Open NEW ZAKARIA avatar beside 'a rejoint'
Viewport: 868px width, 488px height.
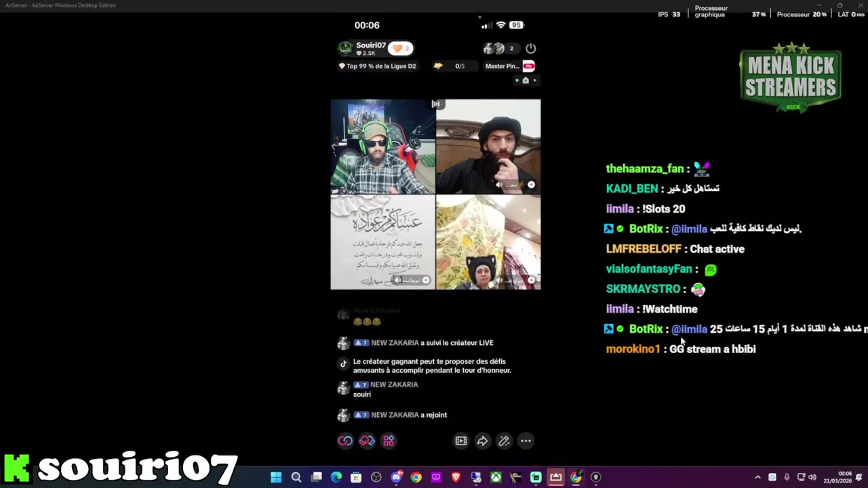(344, 415)
